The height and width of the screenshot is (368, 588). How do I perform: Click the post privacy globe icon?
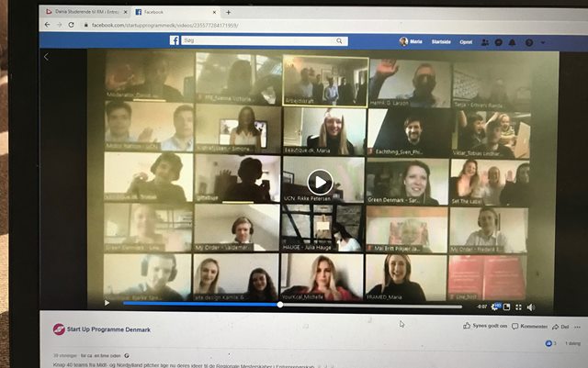[x=127, y=356]
